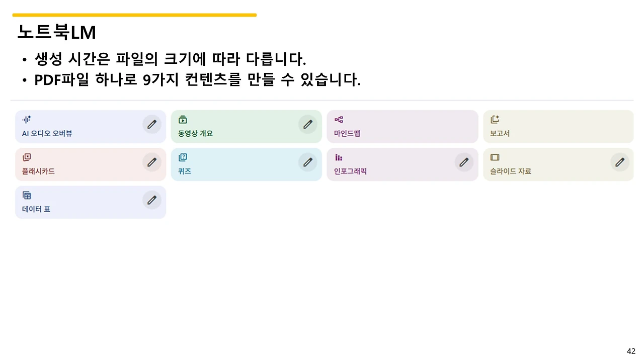
Task: Create a 보고서 from the card
Action: click(x=558, y=127)
